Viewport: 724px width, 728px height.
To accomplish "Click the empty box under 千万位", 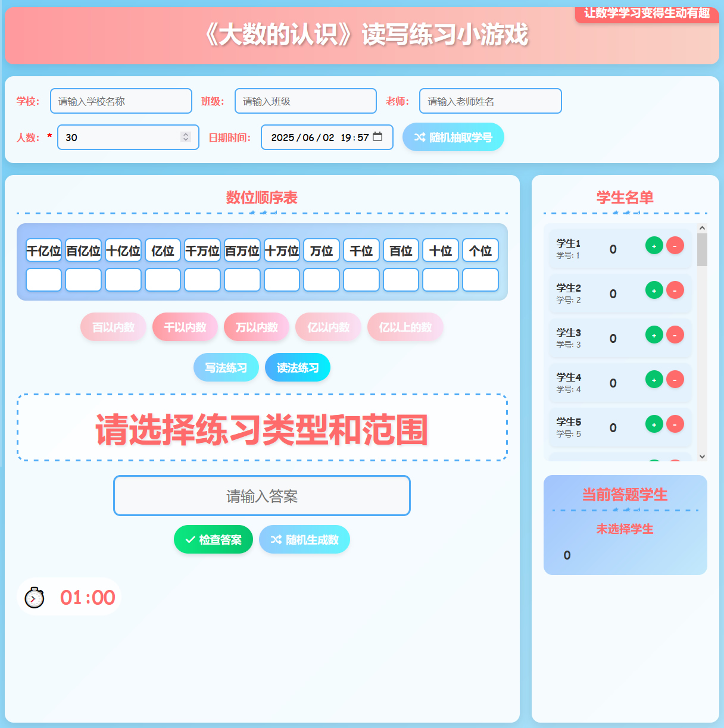I will [202, 280].
